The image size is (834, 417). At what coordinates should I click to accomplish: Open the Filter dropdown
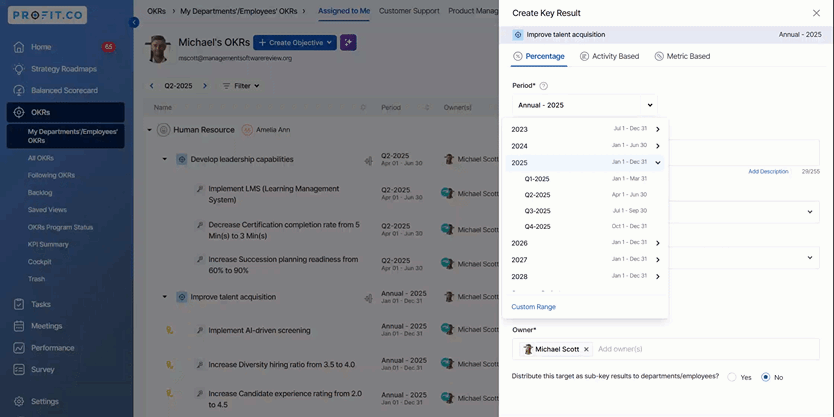point(241,86)
